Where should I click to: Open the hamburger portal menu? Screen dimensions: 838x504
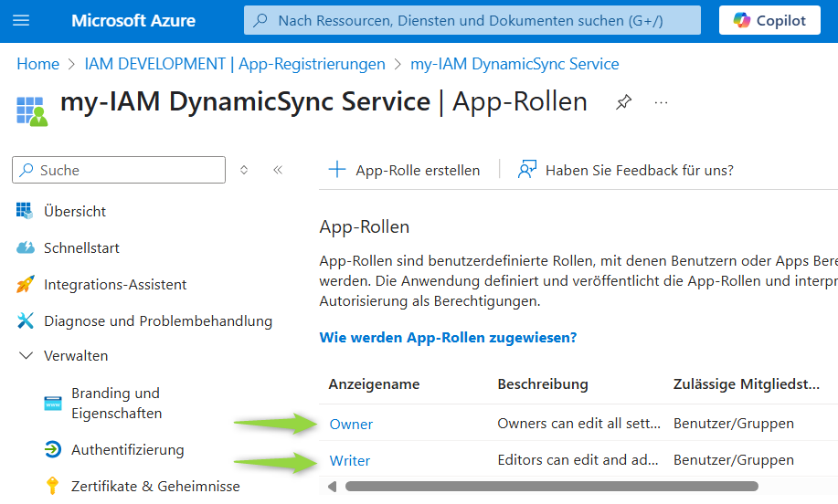[21, 20]
